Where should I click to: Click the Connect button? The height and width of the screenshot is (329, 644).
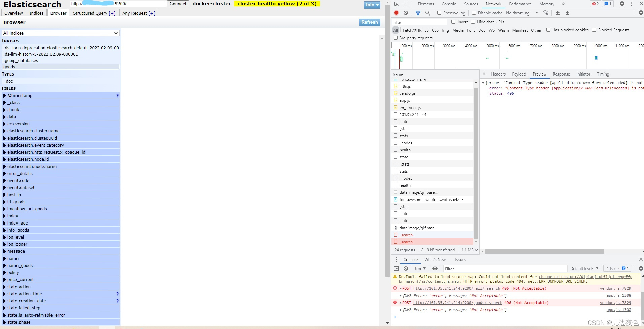(178, 4)
